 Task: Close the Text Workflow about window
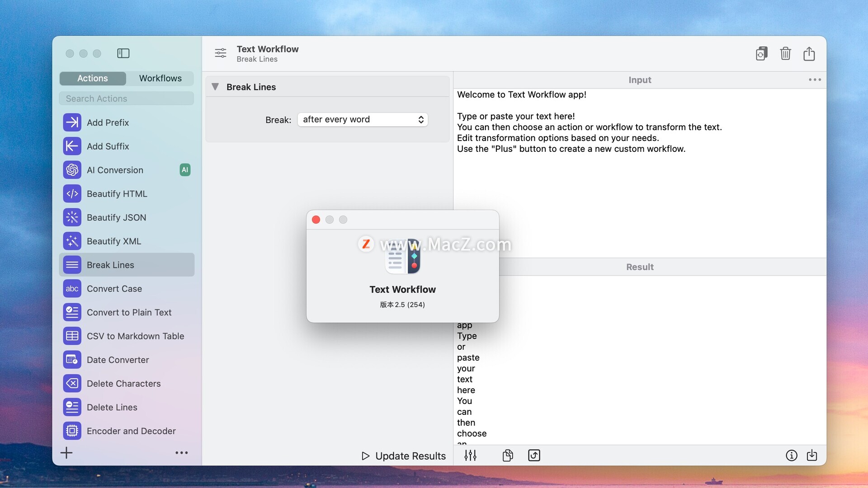click(x=316, y=220)
